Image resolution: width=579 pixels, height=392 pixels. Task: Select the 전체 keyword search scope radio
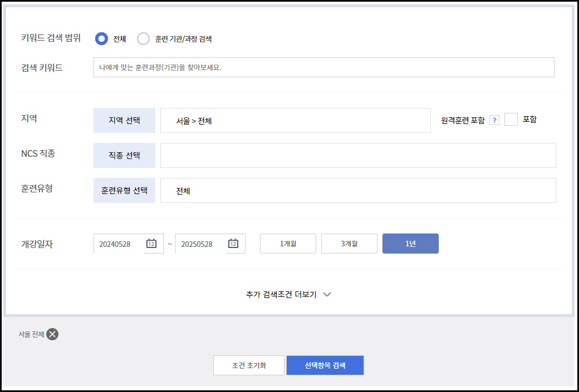tap(101, 39)
